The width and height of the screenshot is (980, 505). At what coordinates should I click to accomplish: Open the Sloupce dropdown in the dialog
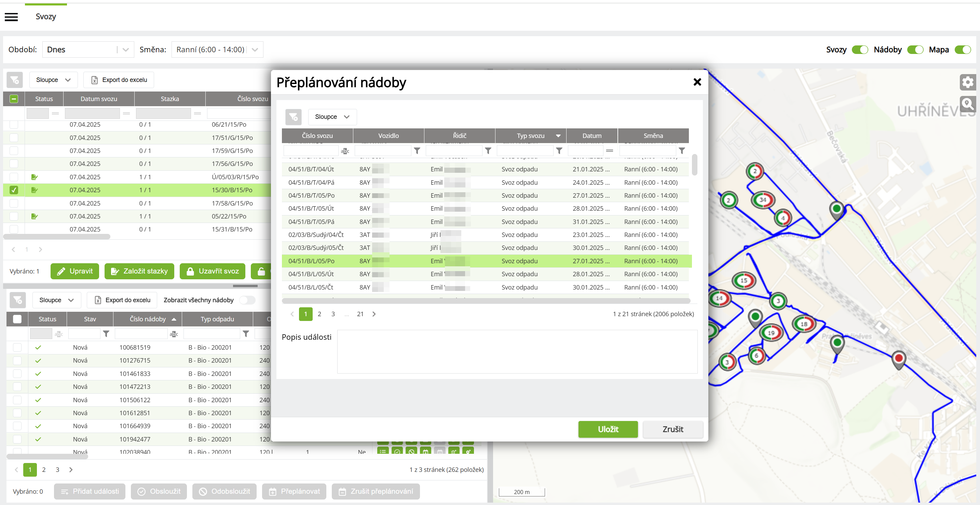pyautogui.click(x=332, y=117)
